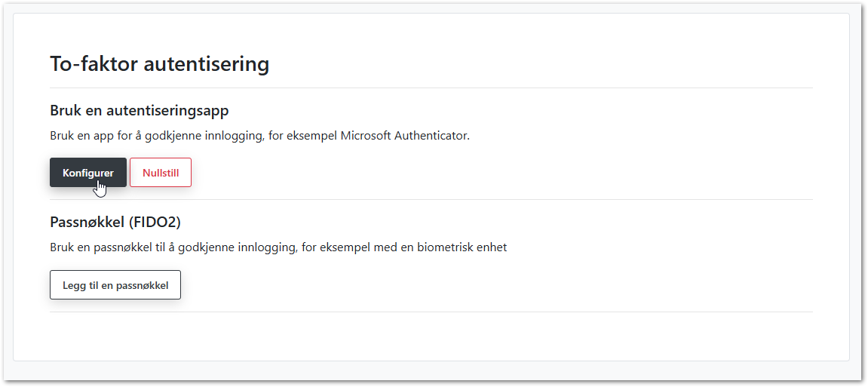868x387 pixels.
Task: Select the Bruk en autentiseringsapp heading
Action: point(139,111)
